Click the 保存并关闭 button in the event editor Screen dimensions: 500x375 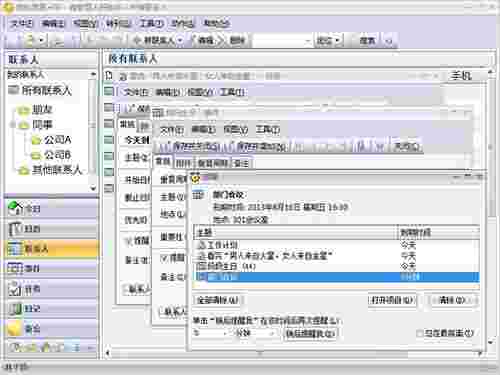[190, 146]
